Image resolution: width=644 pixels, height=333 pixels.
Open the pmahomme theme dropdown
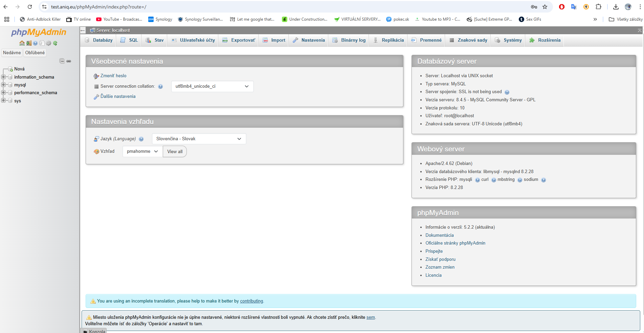pyautogui.click(x=142, y=151)
